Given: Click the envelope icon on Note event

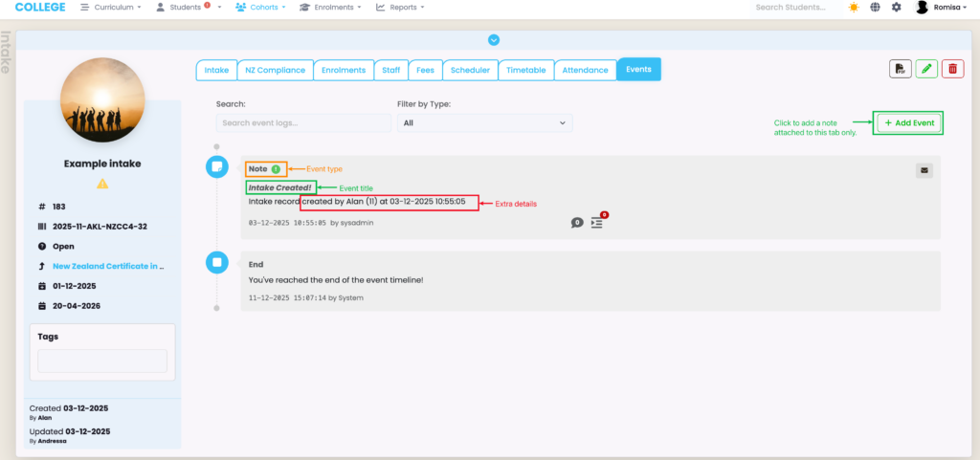Looking at the screenshot, I should point(924,170).
